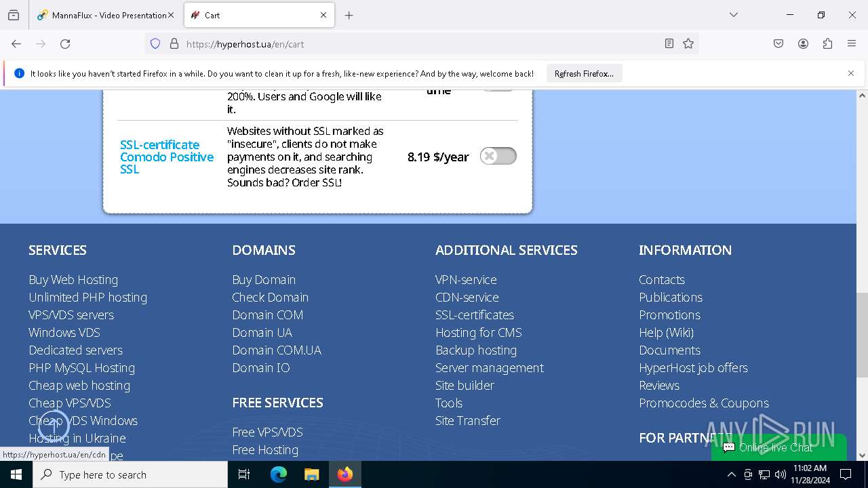Reload the current page
868x488 pixels.
(65, 44)
